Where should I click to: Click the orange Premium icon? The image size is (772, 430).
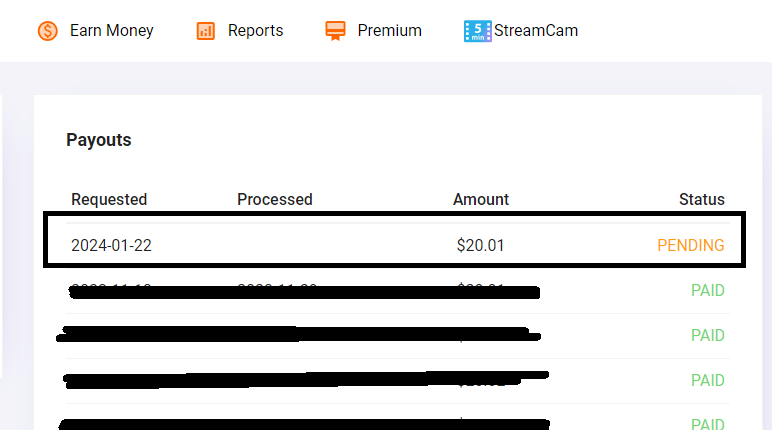[x=335, y=31]
